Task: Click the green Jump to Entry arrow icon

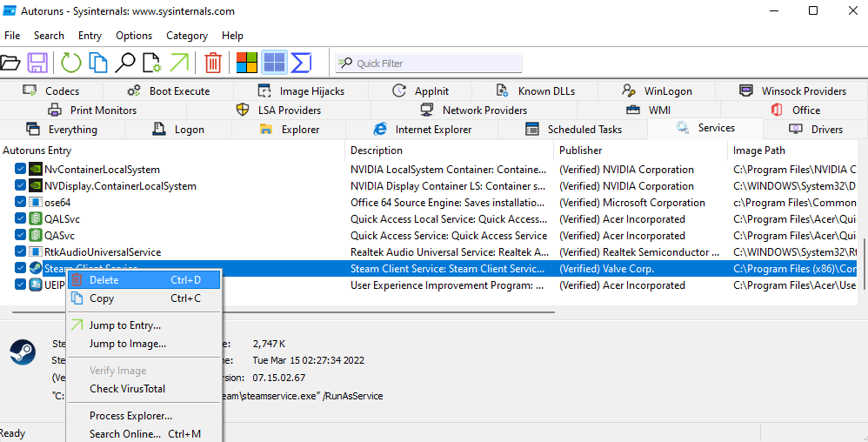Action: coord(179,63)
